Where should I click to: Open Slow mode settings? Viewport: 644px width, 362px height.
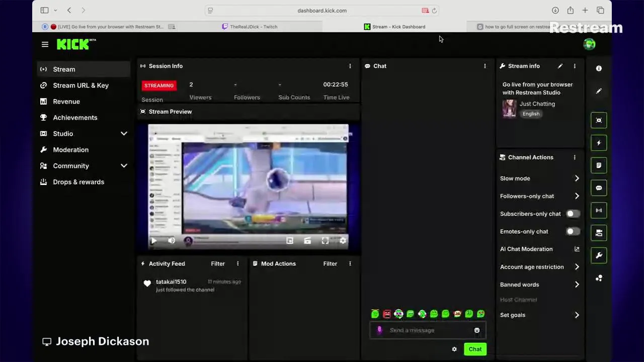tap(540, 178)
